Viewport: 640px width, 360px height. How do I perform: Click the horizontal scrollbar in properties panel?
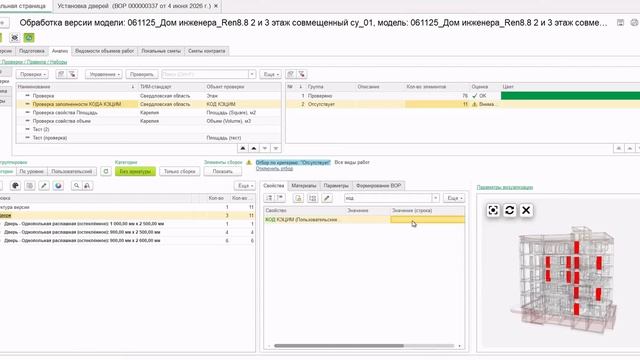click(x=339, y=346)
